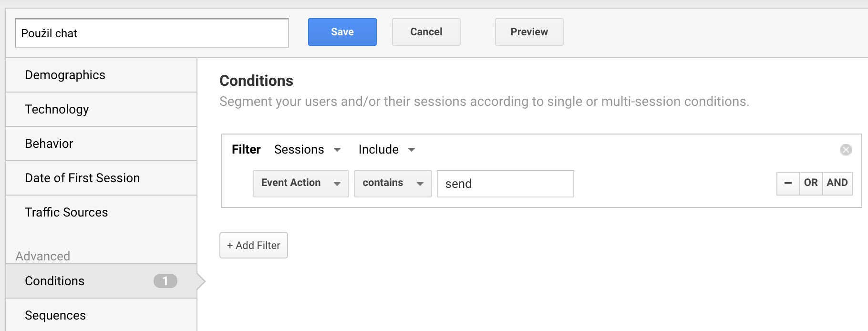
Task: Save the segment
Action: tap(342, 32)
